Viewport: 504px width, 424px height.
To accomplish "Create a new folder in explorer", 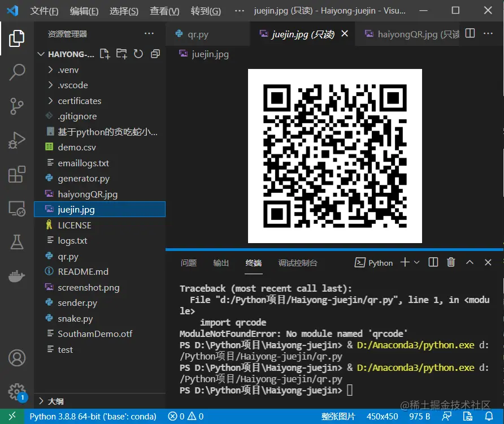I will tap(121, 54).
